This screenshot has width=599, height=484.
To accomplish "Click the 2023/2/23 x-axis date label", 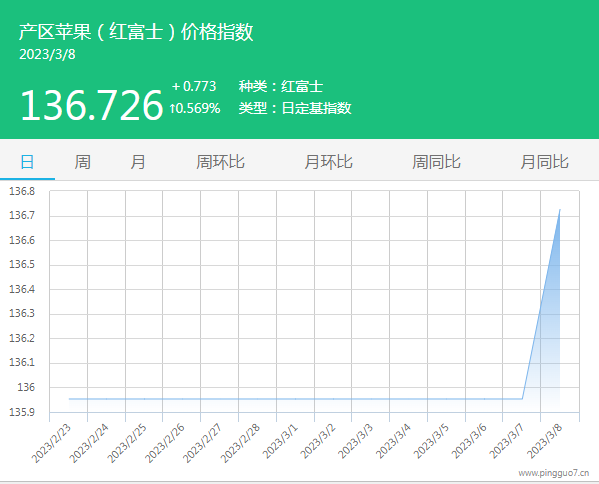I will (x=51, y=443).
